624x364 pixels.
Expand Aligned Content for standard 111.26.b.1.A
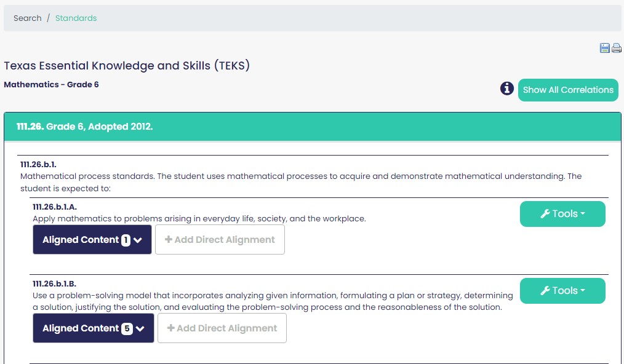(x=92, y=239)
